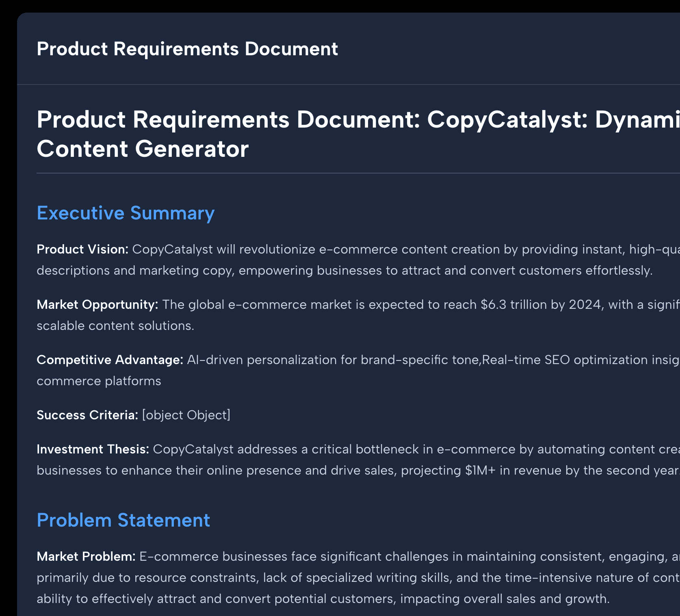This screenshot has width=680, height=616.
Task: Click the 'Content Generator' line of the main heading
Action: 142,149
